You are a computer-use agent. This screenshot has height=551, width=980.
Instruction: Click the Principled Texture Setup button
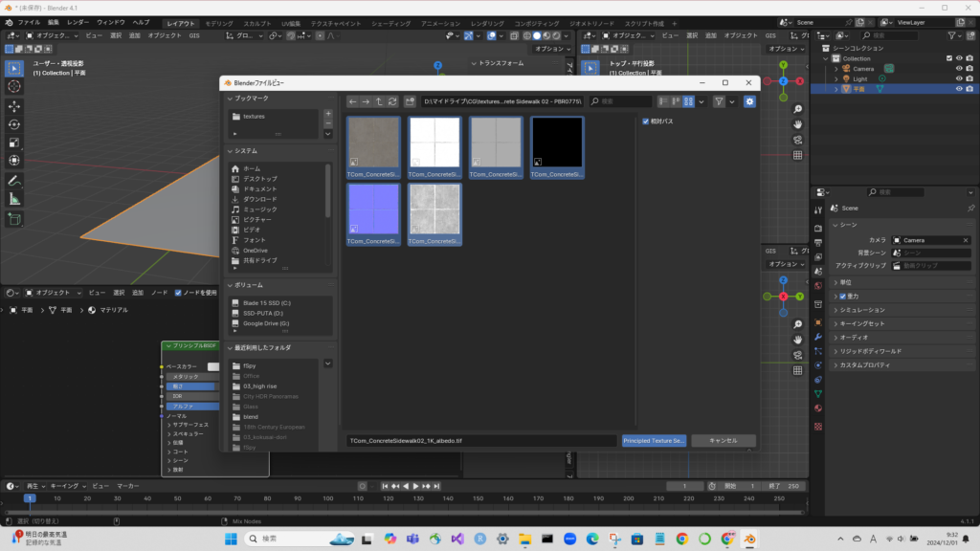click(654, 441)
